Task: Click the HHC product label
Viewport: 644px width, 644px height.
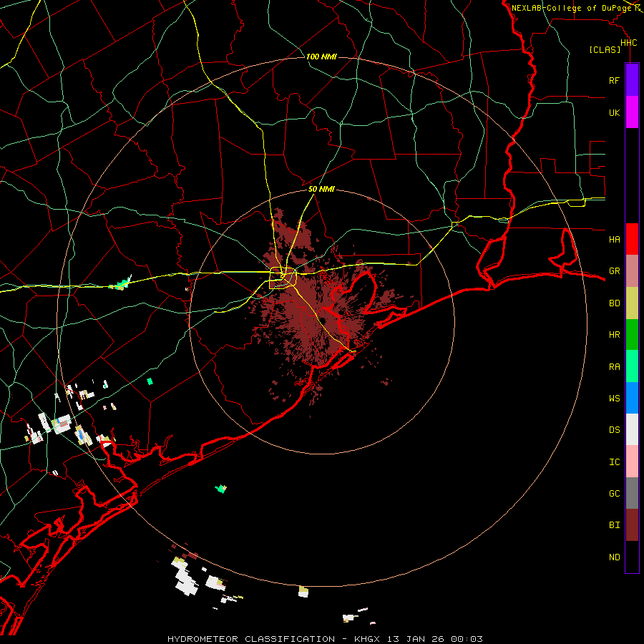Action: click(629, 43)
